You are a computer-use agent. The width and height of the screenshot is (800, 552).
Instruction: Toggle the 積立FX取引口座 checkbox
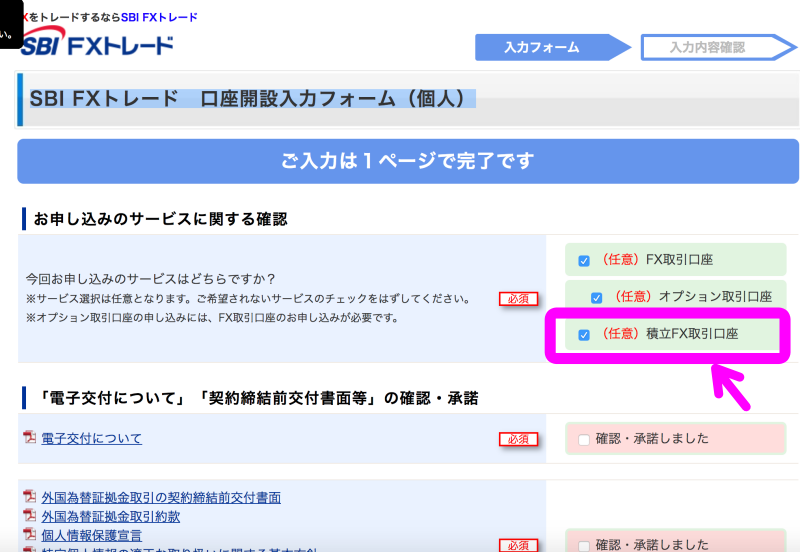point(584,335)
